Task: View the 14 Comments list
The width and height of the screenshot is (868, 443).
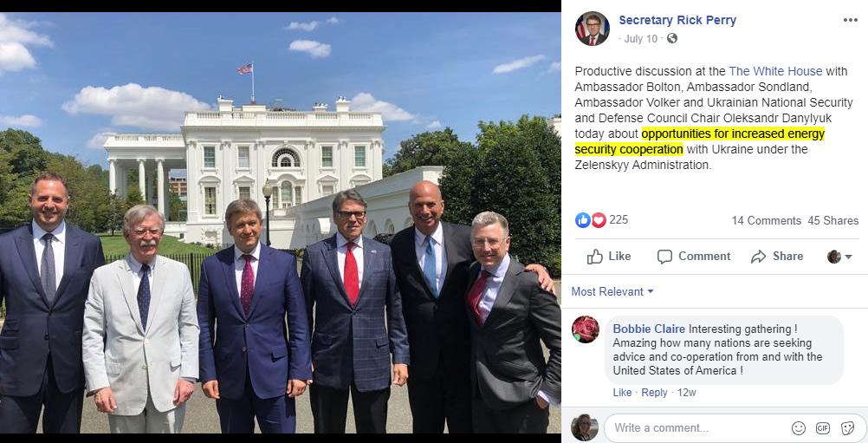Action: click(x=766, y=220)
